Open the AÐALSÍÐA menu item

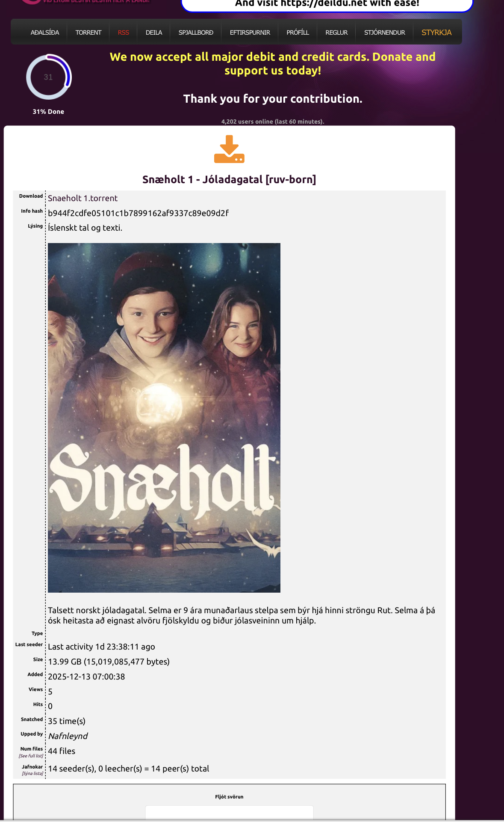pos(45,33)
